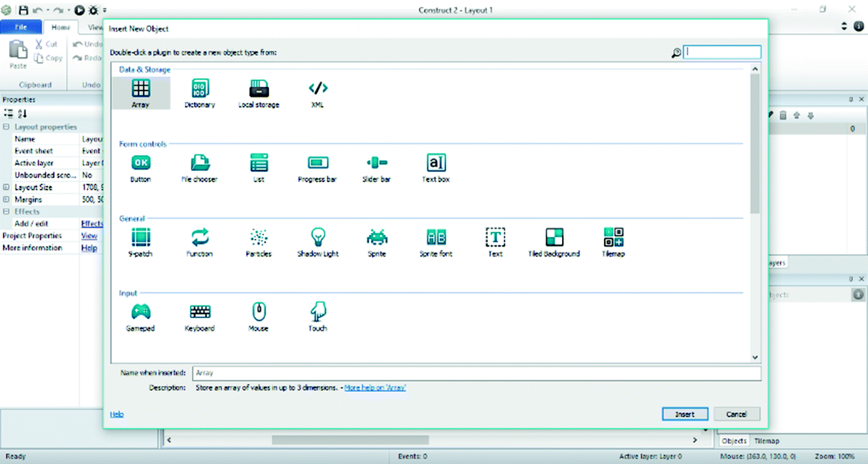Open the More help on Array link
This screenshot has height=464, width=868.
pos(375,388)
